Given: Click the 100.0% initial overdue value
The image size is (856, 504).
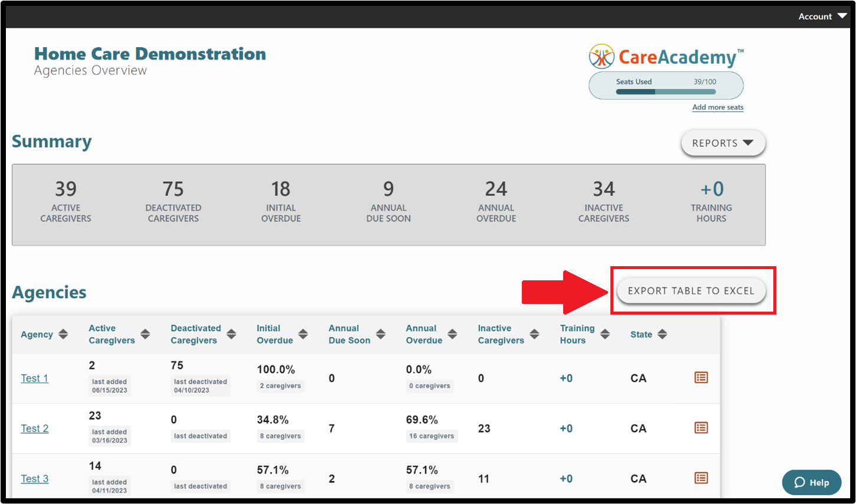Looking at the screenshot, I should point(276,369).
